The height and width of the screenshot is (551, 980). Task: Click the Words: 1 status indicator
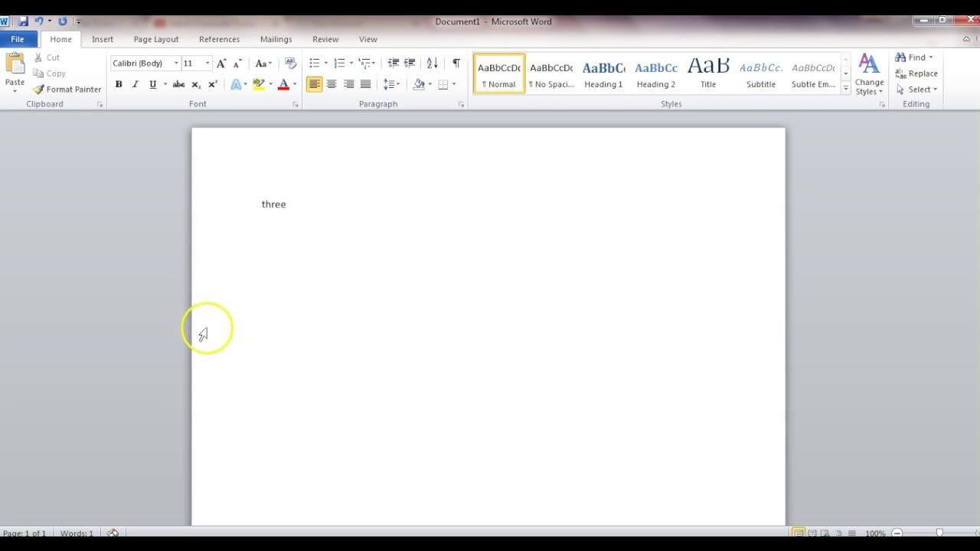(x=77, y=533)
